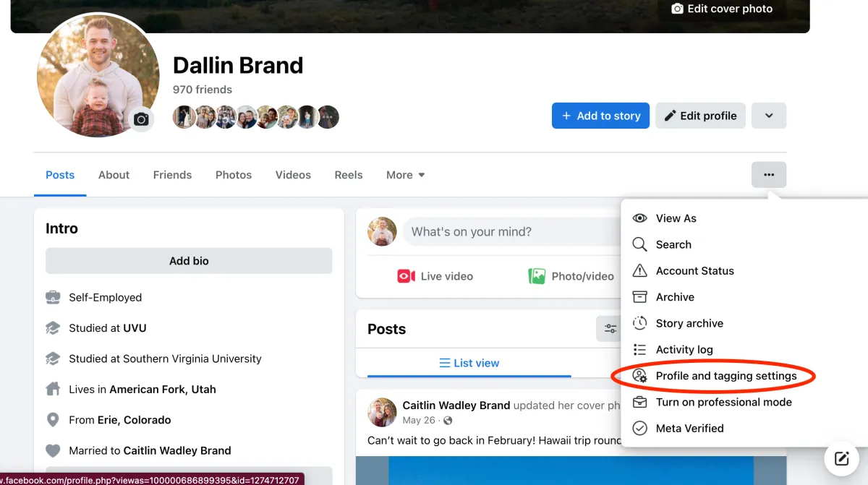This screenshot has height=485, width=868.
Task: Click the home icon beside Lives in
Action: pyautogui.click(x=53, y=389)
